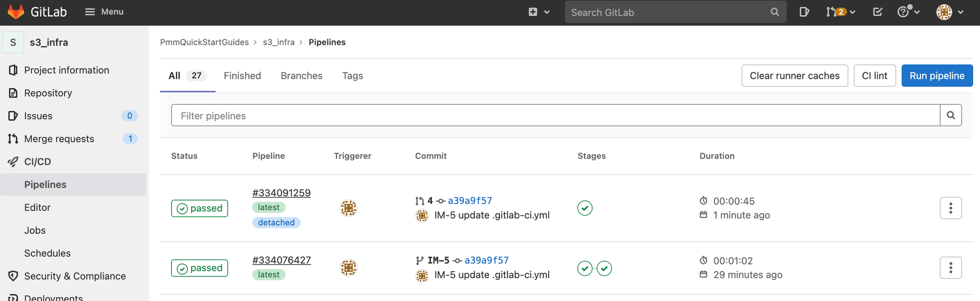Viewport: 980px width, 301px height.
Task: Switch to the Finished tab
Action: (x=242, y=75)
